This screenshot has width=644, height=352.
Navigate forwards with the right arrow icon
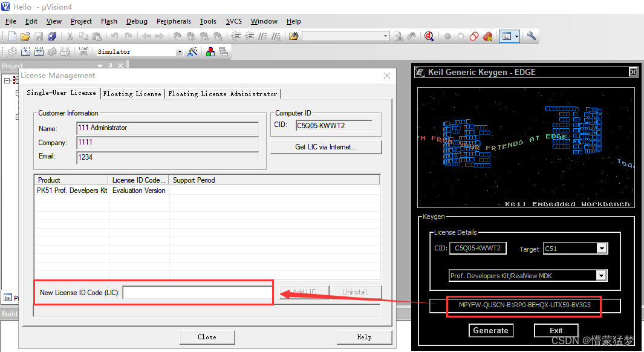160,36
